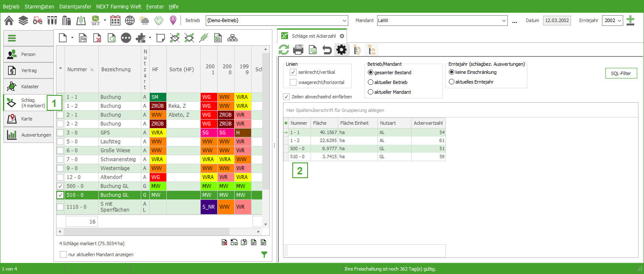Click the wheat ear icon in Schlag toolbar
Screen dimensions: 644x274
(204, 38)
